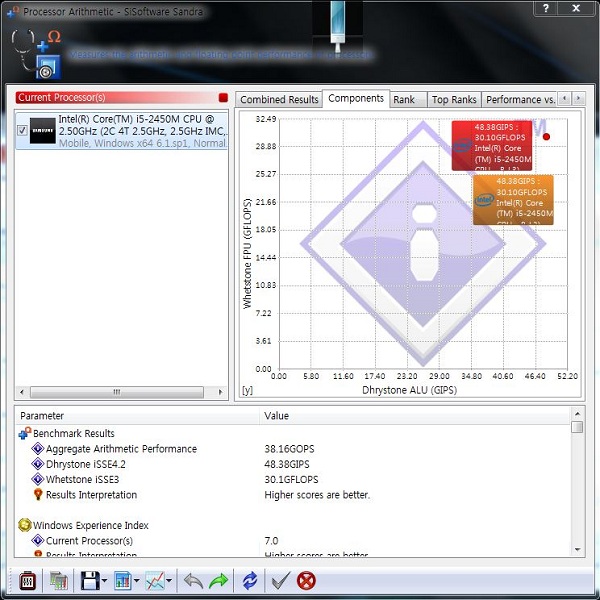Image resolution: width=600 pixels, height=600 pixels.
Task: Click red square in Current Processor(s) header
Action: click(x=223, y=98)
